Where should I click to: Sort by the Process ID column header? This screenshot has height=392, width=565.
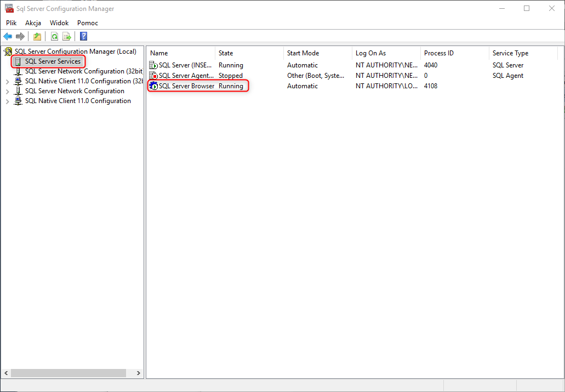pyautogui.click(x=455, y=53)
